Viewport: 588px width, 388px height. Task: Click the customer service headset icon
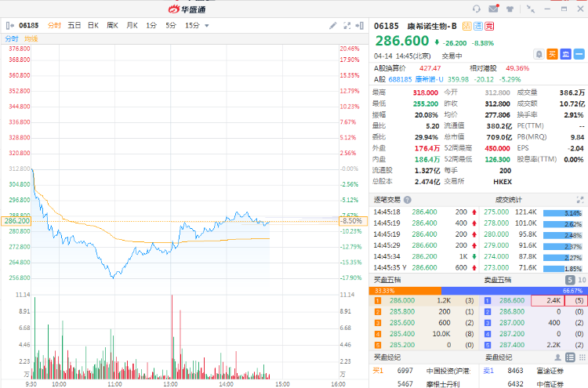[x=477, y=9]
